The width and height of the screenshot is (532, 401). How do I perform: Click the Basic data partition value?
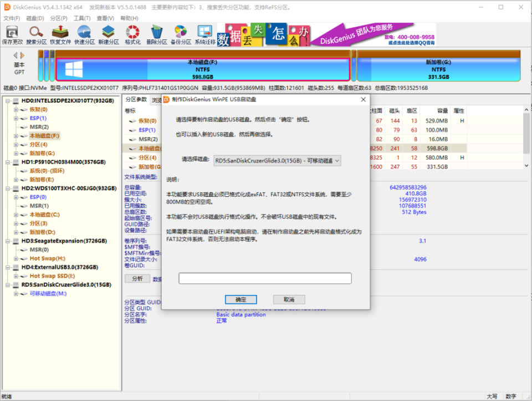(x=241, y=315)
